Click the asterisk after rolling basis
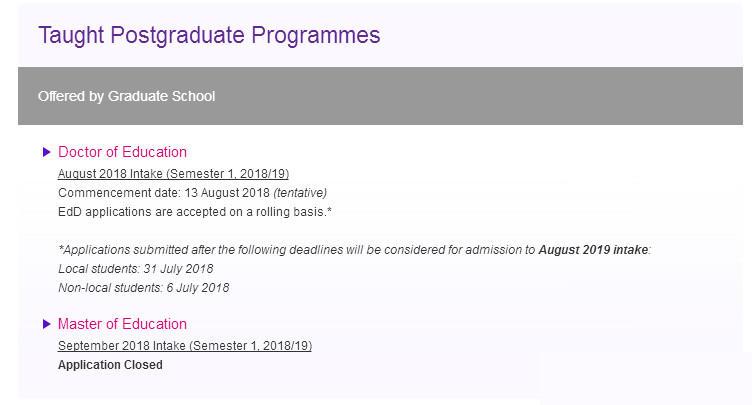Viewport: 752px width, 405px height. (329, 210)
